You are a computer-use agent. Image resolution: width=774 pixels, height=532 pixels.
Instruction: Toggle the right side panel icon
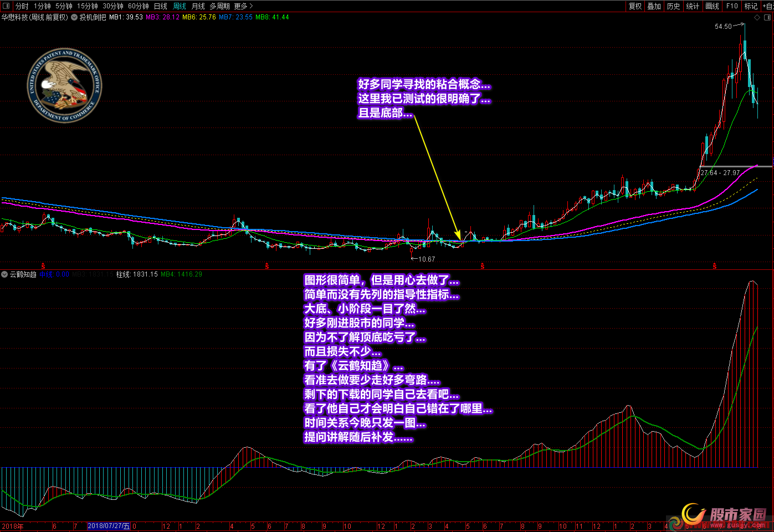coord(768,17)
